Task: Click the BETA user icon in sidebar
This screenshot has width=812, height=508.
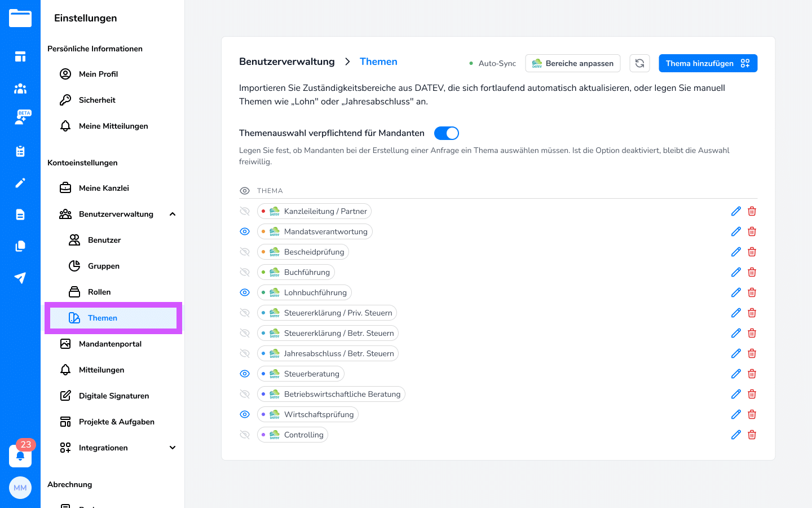Action: click(20, 119)
